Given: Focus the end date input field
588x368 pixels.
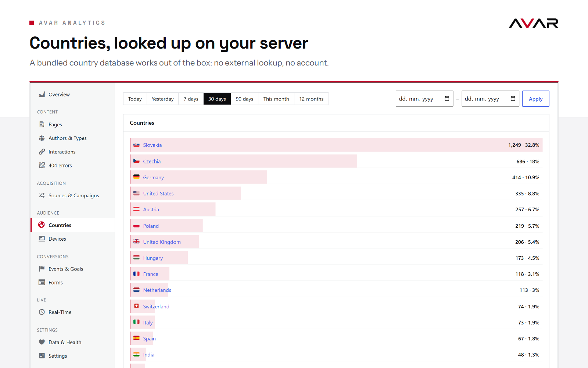Looking at the screenshot, I should 490,99.
